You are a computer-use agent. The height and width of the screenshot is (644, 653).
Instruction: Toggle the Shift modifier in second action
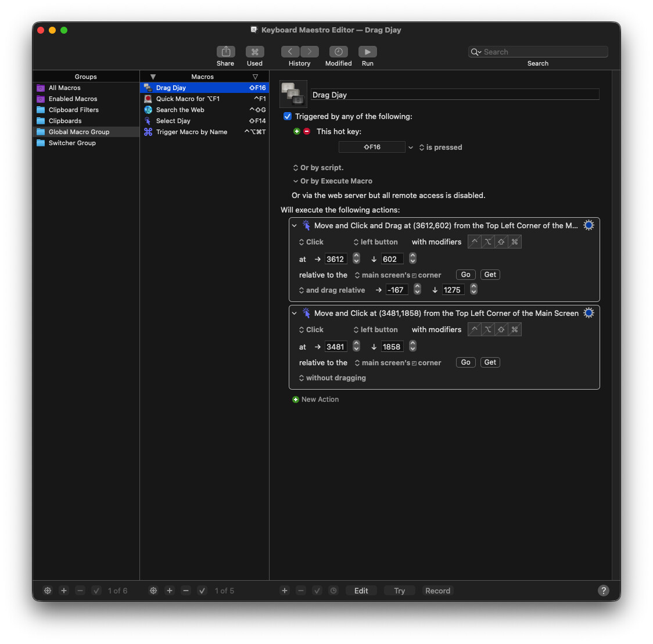click(501, 330)
